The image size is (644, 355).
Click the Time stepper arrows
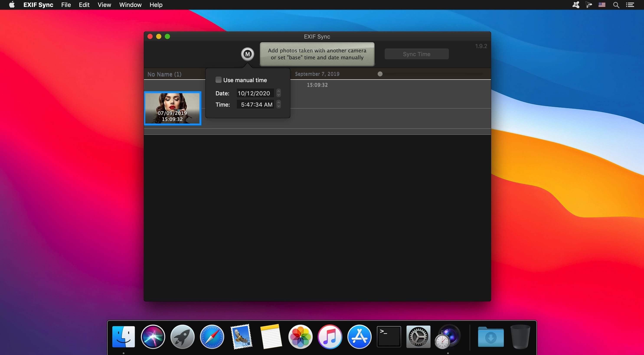click(278, 104)
